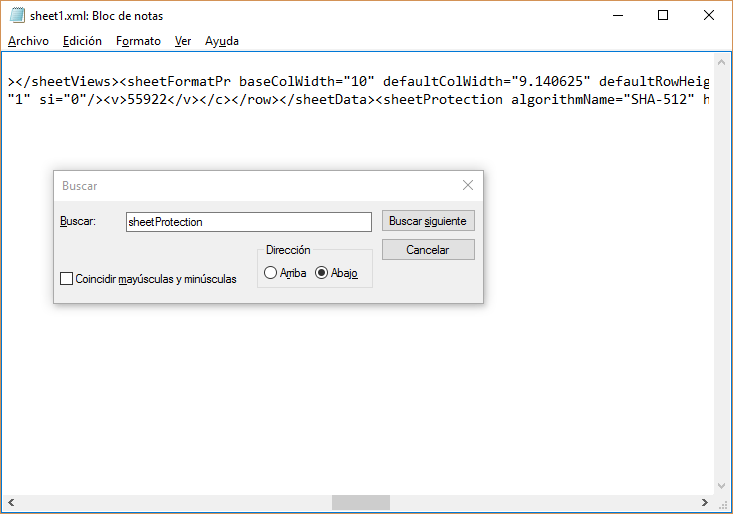Open the Edición menu
733x514 pixels.
click(82, 41)
